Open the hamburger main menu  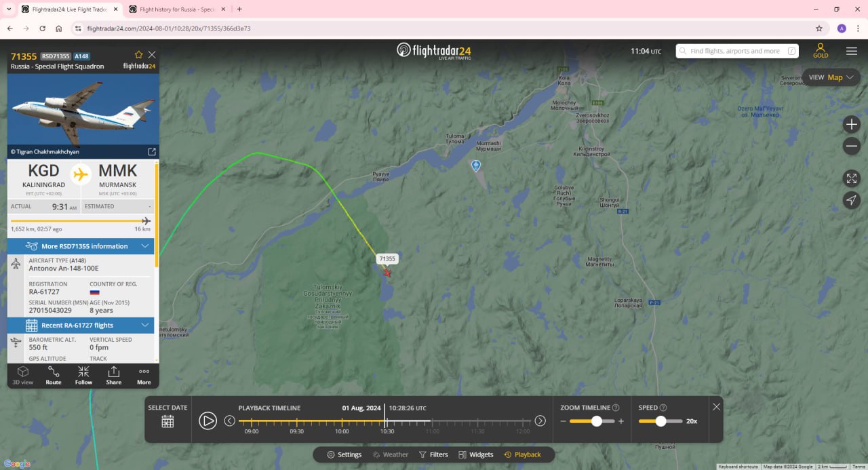[x=852, y=51]
